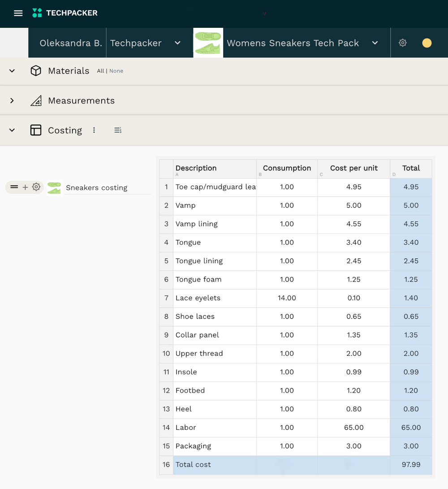Click the Measurements ruler icon
Image resolution: width=448 pixels, height=489 pixels.
[36, 101]
